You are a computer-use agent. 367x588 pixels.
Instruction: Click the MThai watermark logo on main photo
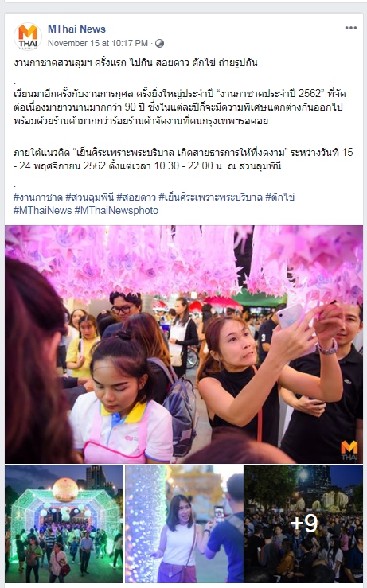(349, 450)
